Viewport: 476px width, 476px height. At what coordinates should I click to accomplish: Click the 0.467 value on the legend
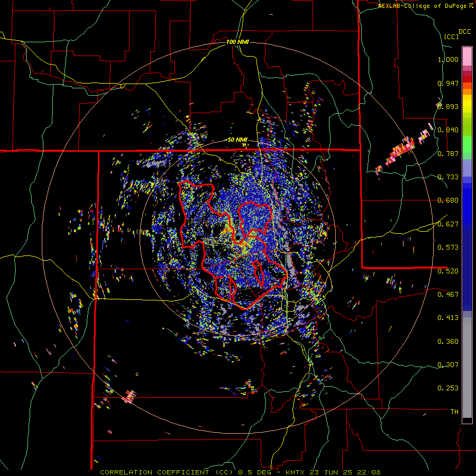pyautogui.click(x=448, y=294)
